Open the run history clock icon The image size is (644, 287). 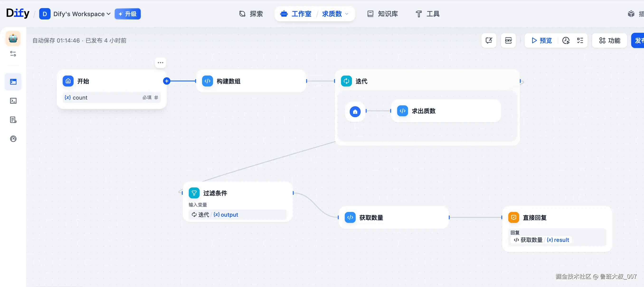566,41
